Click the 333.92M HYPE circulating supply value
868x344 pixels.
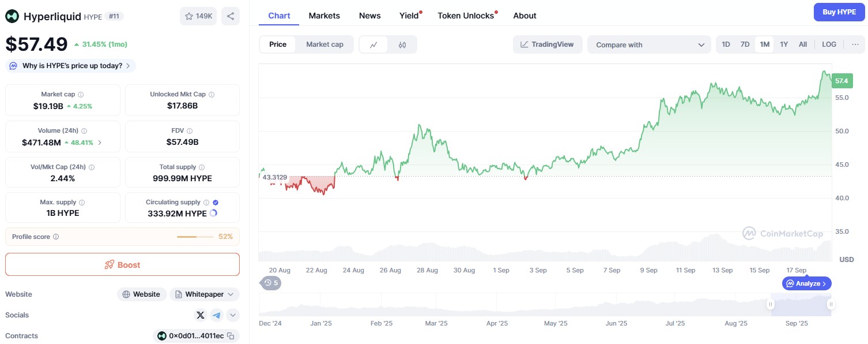click(176, 214)
